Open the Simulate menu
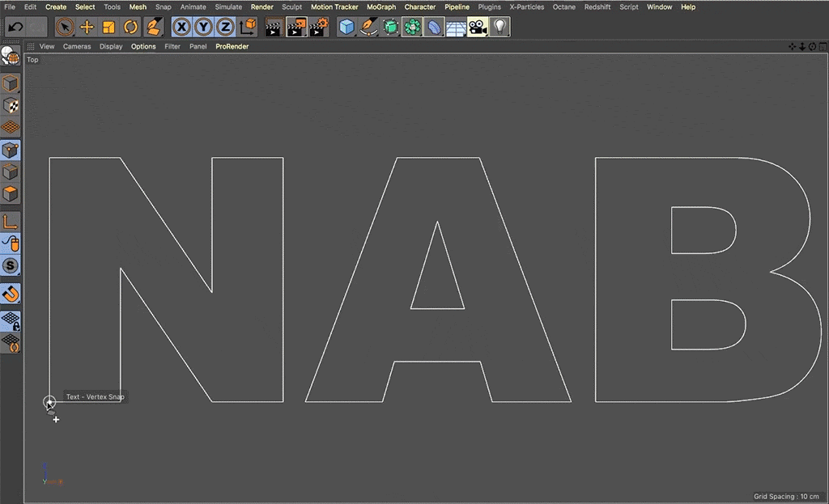The width and height of the screenshot is (829, 504). pos(228,6)
